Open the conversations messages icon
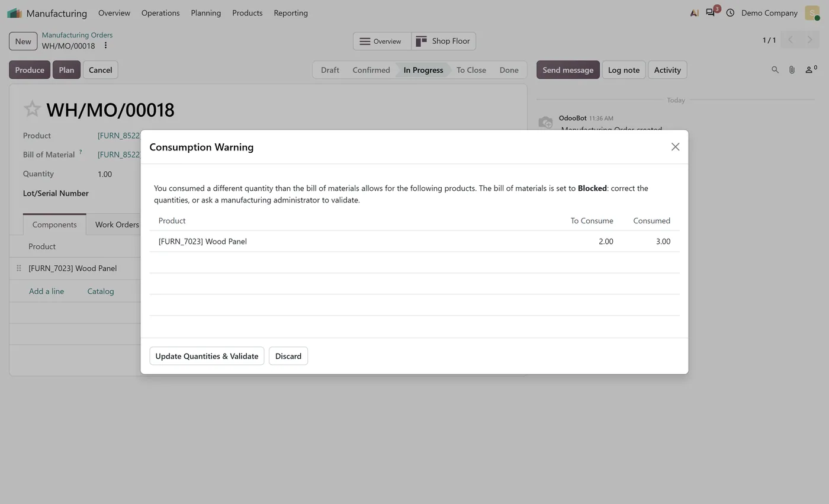829x504 pixels. [711, 13]
